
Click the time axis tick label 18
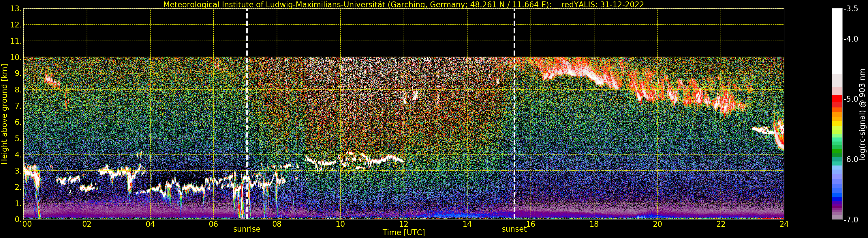coord(594,224)
